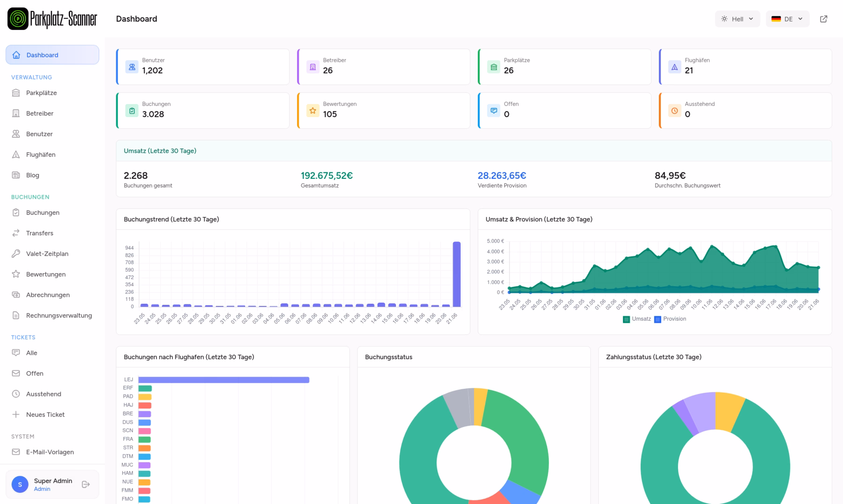Click the Super Admin user name

[x=53, y=481]
